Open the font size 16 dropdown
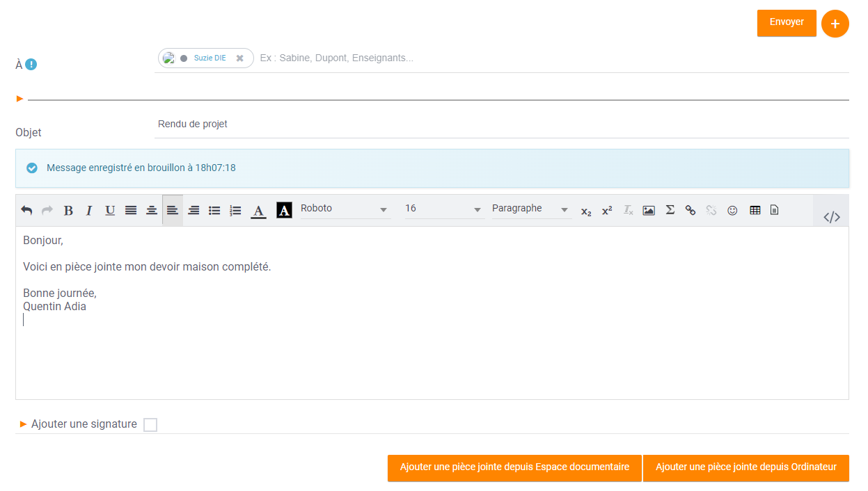The height and width of the screenshot is (491, 868). tap(443, 209)
